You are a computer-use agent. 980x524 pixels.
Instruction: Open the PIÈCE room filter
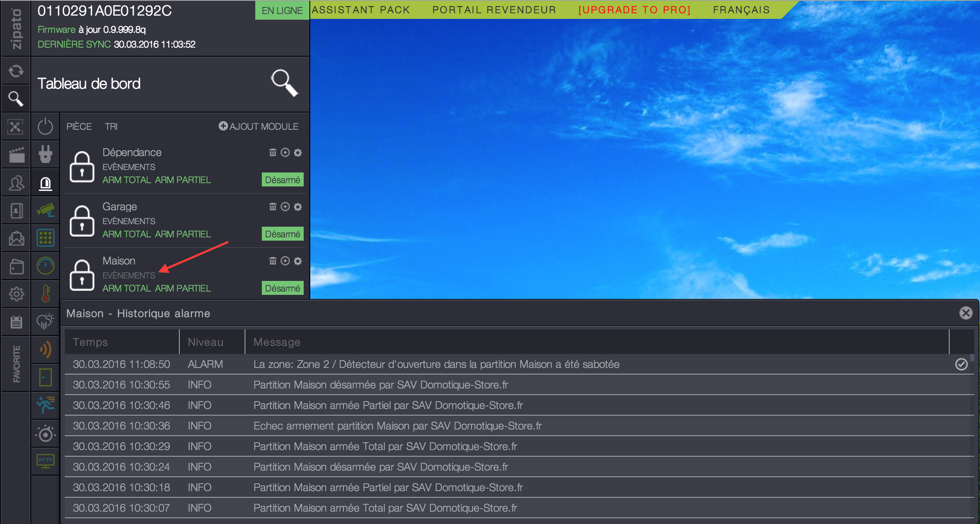point(79,126)
